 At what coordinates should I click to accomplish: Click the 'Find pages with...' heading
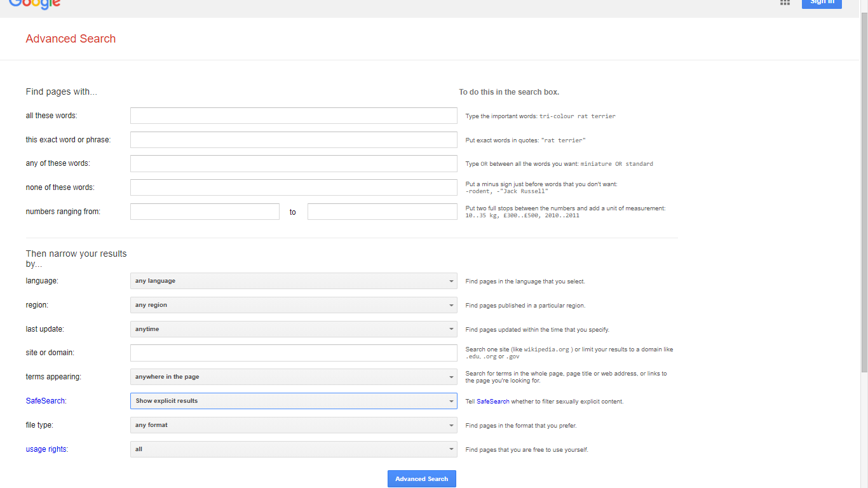[x=62, y=91]
